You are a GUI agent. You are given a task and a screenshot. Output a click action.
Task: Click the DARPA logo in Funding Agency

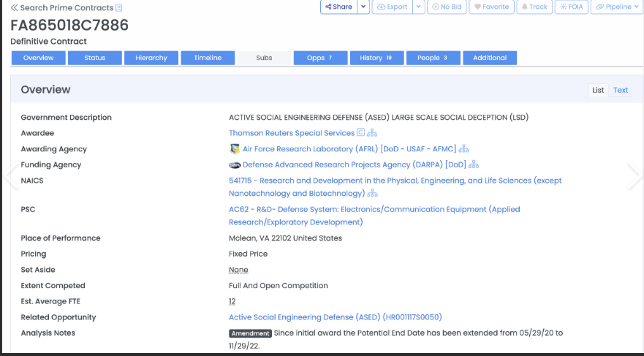[235, 165]
